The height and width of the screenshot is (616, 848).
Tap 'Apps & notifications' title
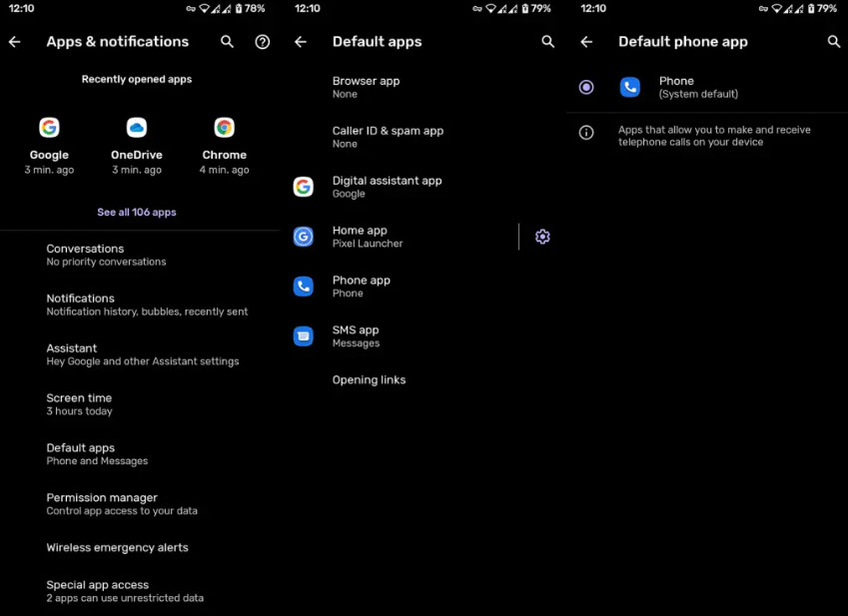click(117, 42)
